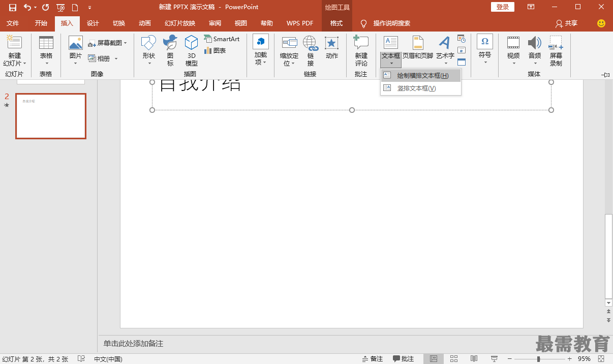The height and width of the screenshot is (364, 613).
Task: Toggle the 批注 comments button in status bar
Action: [x=404, y=359]
